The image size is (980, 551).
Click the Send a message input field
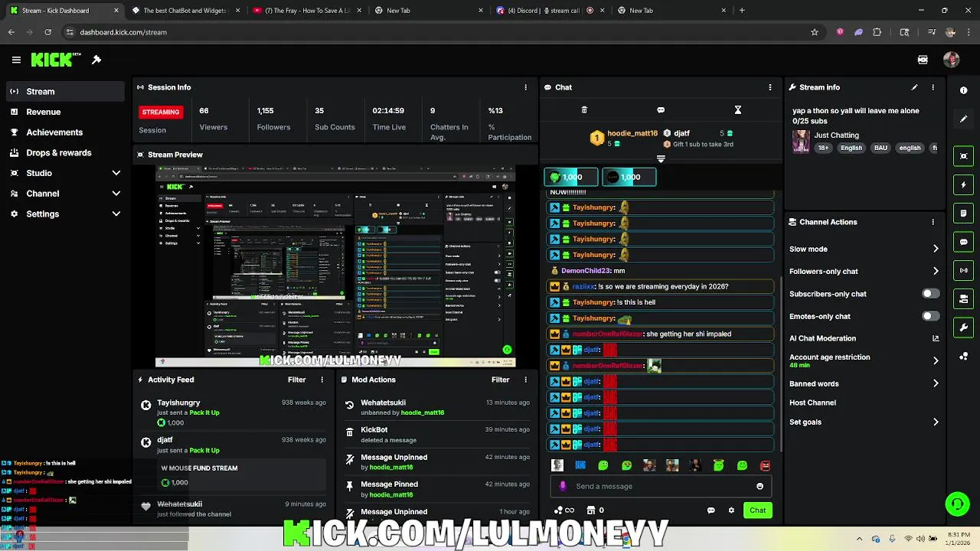pos(661,486)
